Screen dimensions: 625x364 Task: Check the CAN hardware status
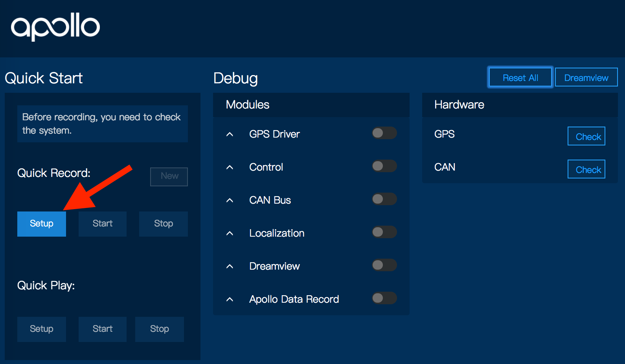coord(586,169)
